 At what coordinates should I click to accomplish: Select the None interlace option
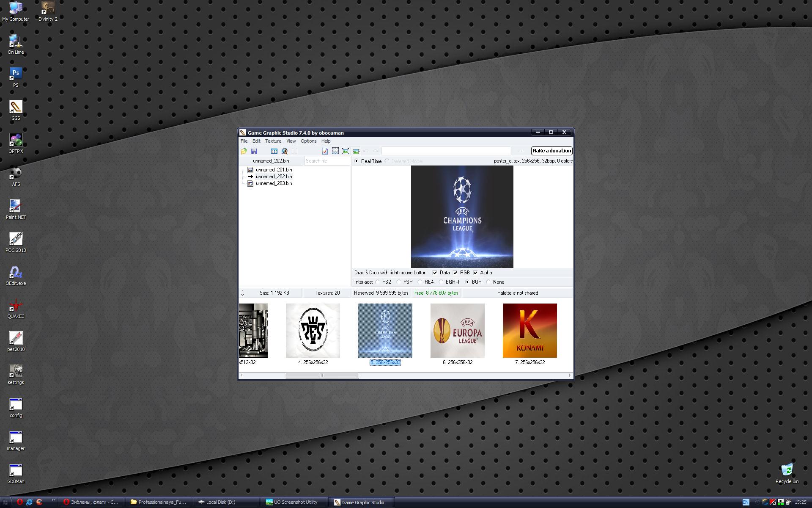pos(488,282)
